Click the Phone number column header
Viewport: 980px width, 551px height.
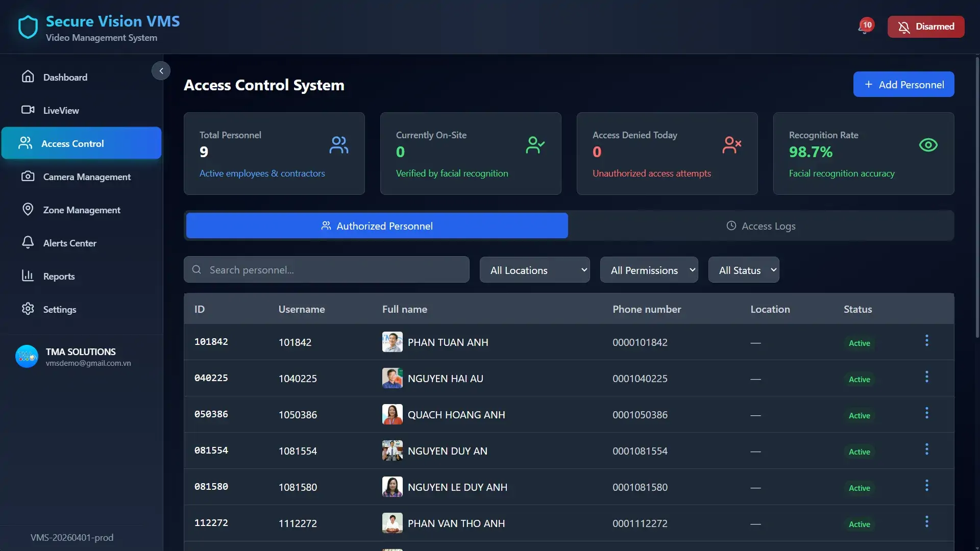(x=647, y=309)
